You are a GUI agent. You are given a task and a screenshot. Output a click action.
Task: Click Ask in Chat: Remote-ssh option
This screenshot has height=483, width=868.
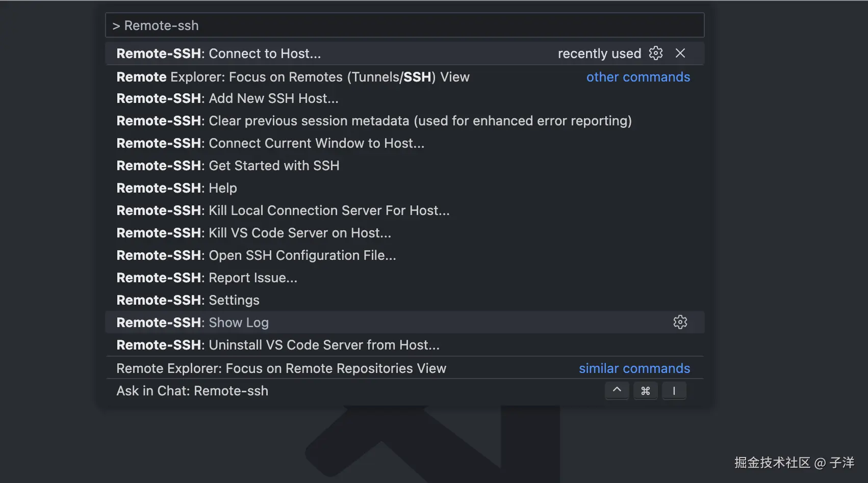tap(192, 391)
